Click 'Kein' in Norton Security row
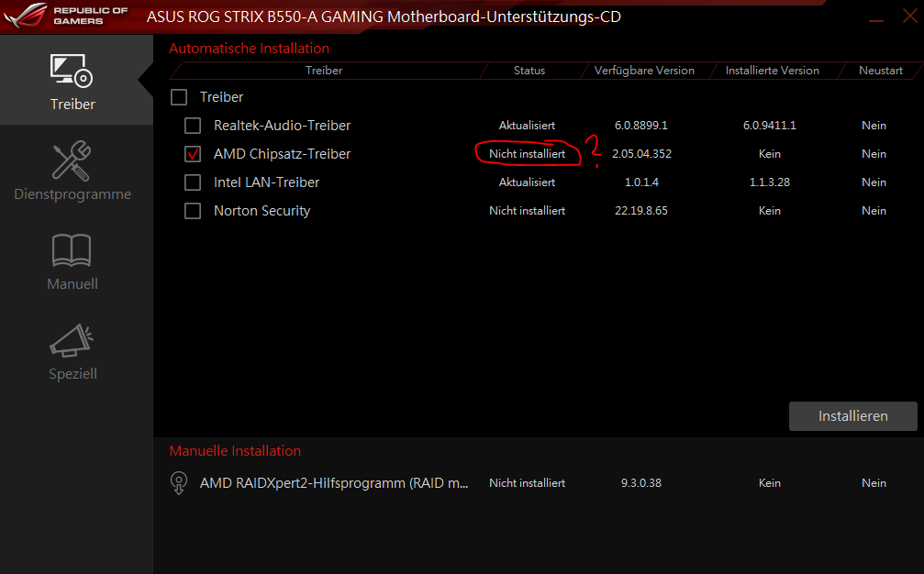 pyautogui.click(x=770, y=211)
